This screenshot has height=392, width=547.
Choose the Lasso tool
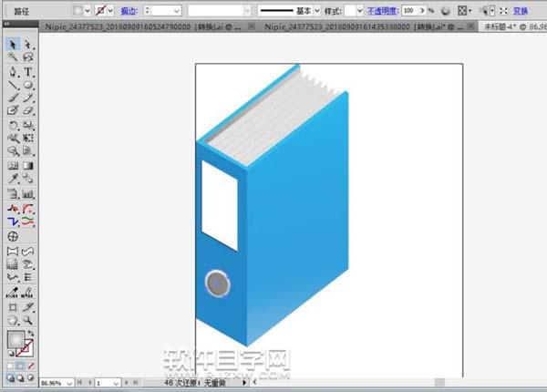click(28, 57)
